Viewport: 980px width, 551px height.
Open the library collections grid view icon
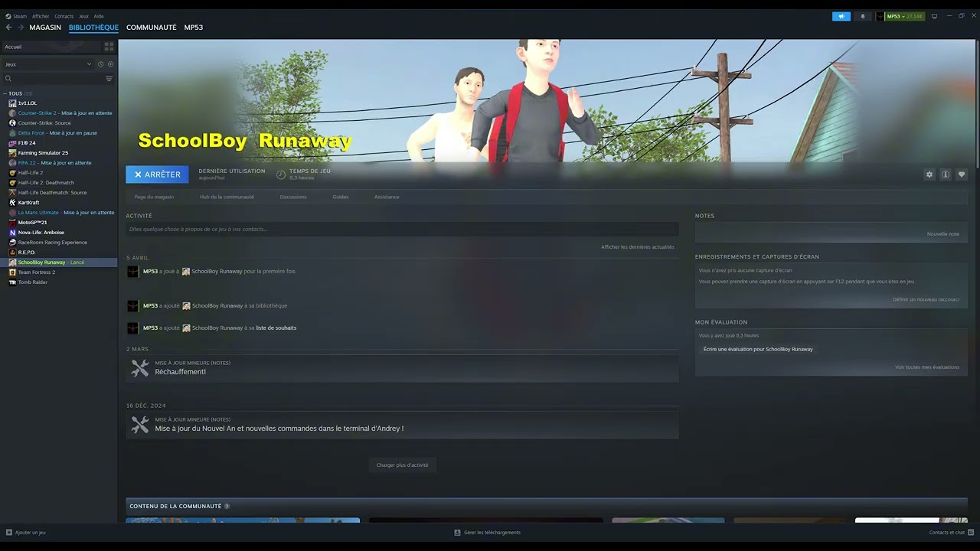coord(109,47)
